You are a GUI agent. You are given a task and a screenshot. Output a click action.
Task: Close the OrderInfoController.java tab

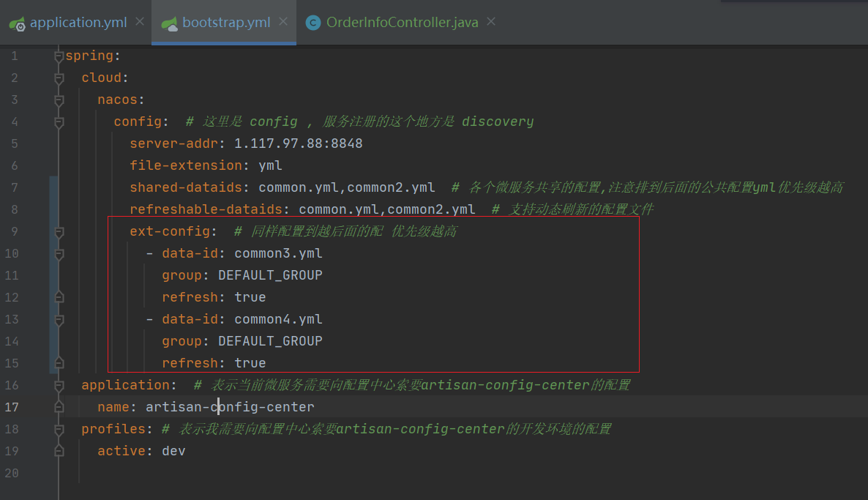[x=491, y=21]
